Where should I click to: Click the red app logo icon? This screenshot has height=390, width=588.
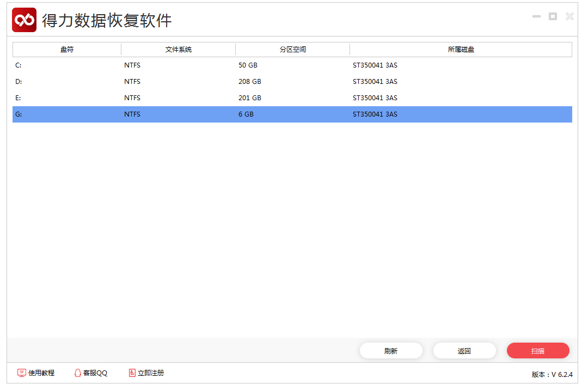[24, 20]
